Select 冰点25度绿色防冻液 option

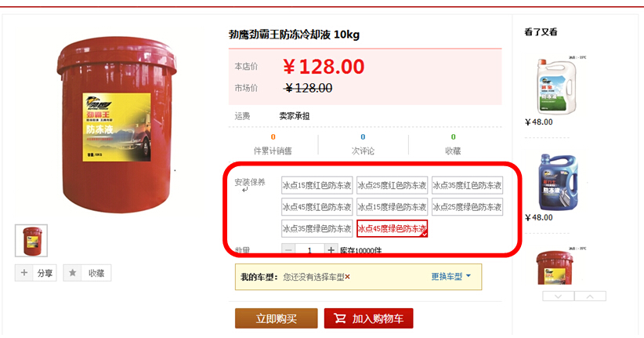pyautogui.click(x=467, y=207)
